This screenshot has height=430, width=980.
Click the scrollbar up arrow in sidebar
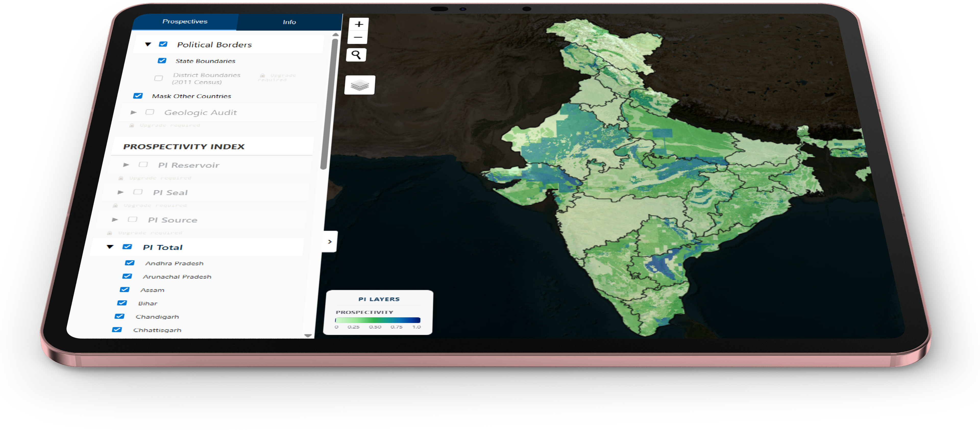pyautogui.click(x=335, y=35)
